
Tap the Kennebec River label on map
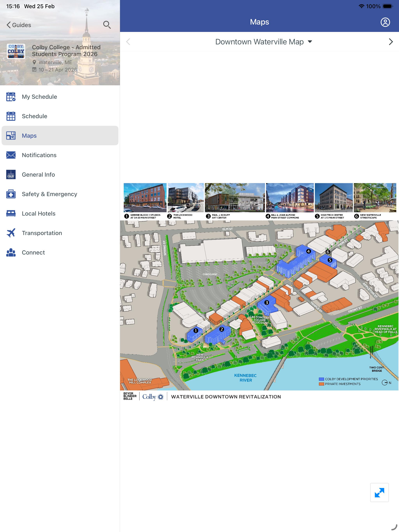coord(245,378)
